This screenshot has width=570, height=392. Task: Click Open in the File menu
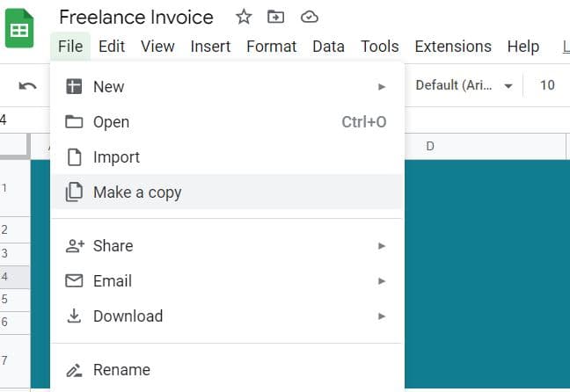[111, 122]
